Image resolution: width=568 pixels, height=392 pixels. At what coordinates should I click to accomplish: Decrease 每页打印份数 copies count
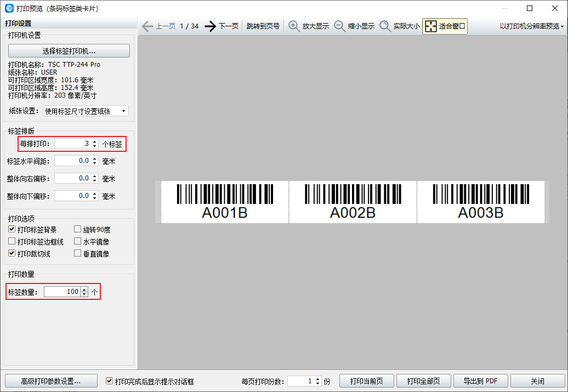pyautogui.click(x=317, y=383)
